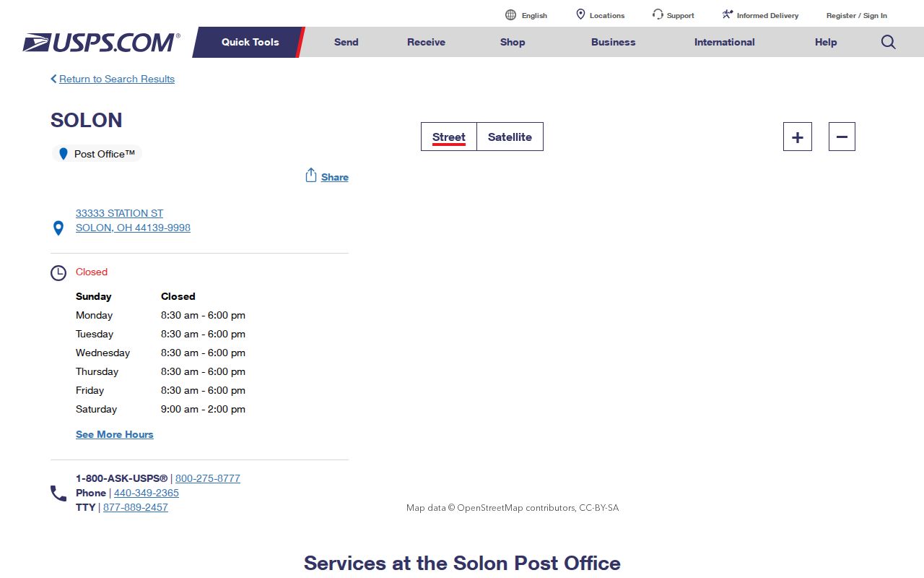Click the Support headset icon
Screen dimensions: 924x578
click(x=658, y=14)
